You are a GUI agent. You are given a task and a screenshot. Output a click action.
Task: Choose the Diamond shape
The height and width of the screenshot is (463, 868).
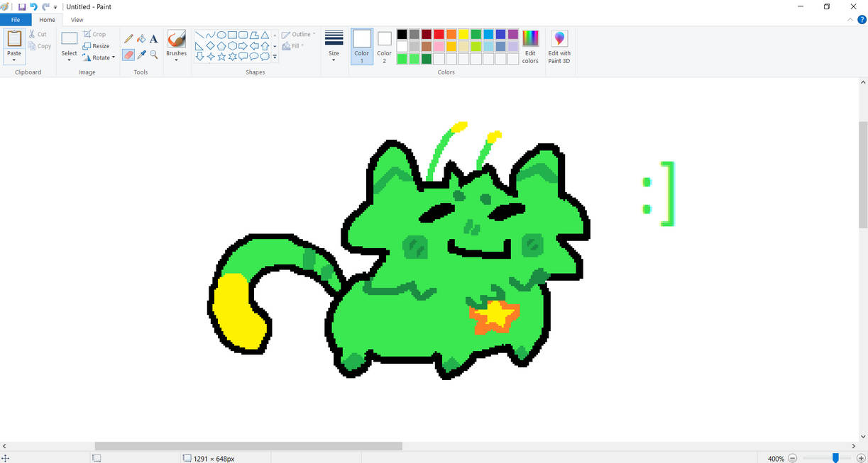210,46
